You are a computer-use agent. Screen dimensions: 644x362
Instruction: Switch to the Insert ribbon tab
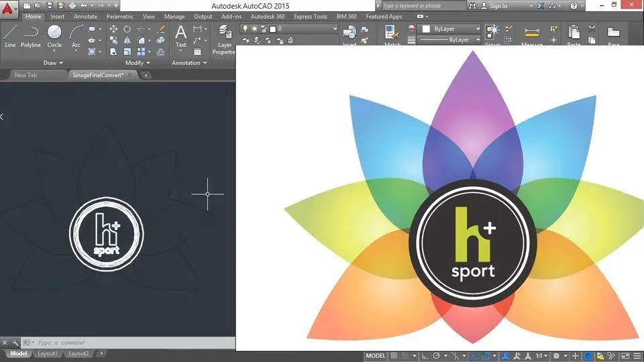(x=57, y=16)
